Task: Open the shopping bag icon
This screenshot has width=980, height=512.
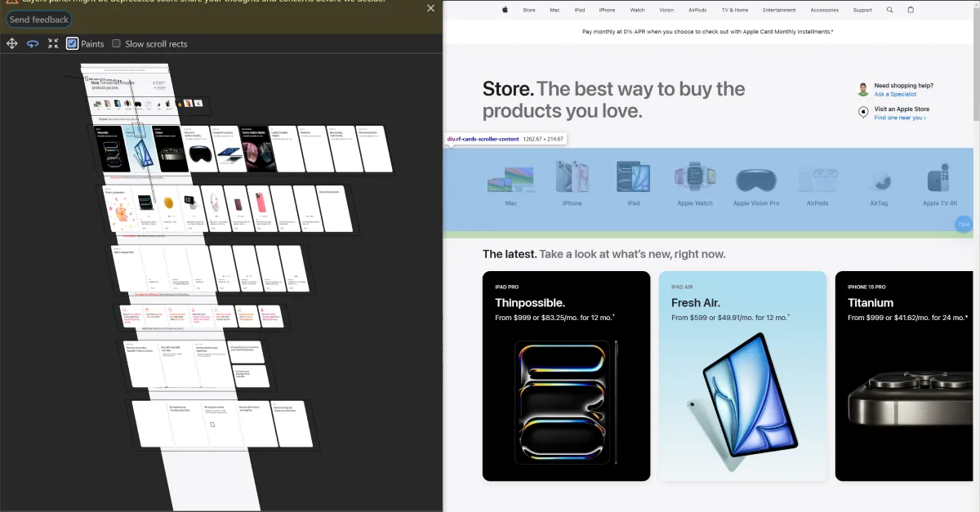Action: click(x=911, y=10)
